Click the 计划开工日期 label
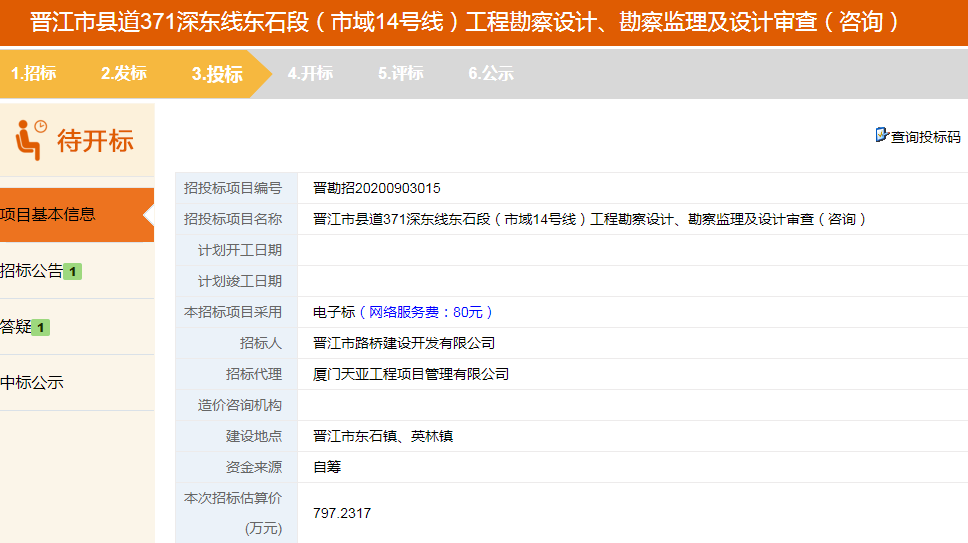This screenshot has height=543, width=968. pyautogui.click(x=240, y=251)
